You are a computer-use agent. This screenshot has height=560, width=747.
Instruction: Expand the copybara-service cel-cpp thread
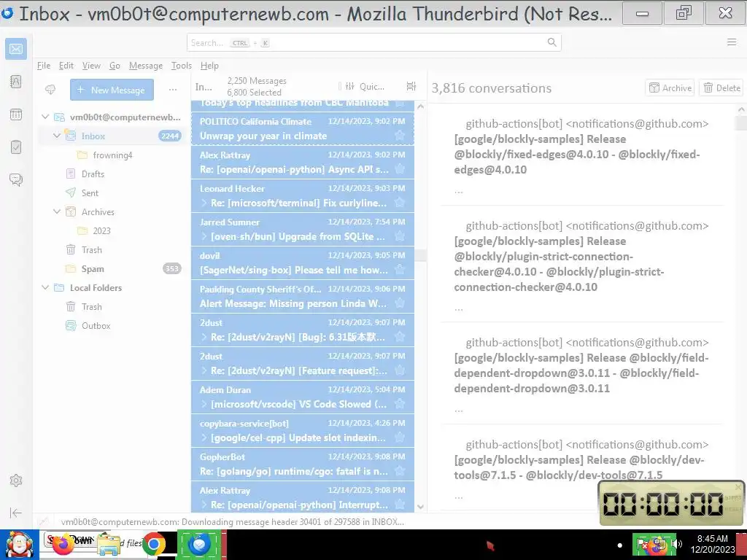pos(204,437)
